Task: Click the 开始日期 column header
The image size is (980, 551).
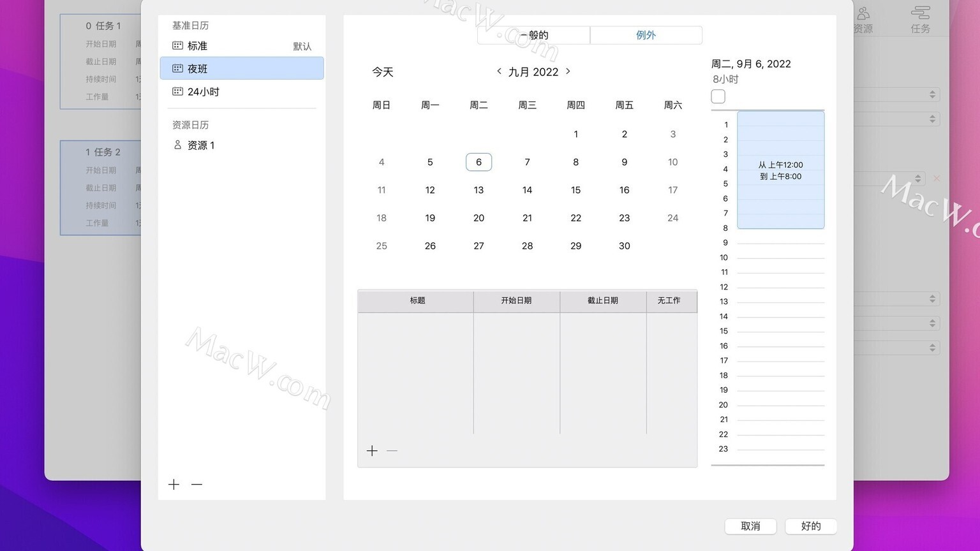Action: pos(517,301)
